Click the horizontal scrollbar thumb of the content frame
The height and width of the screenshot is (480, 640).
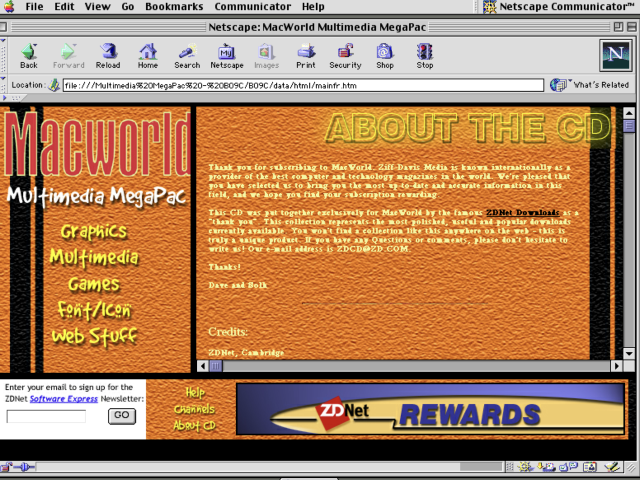(216, 366)
